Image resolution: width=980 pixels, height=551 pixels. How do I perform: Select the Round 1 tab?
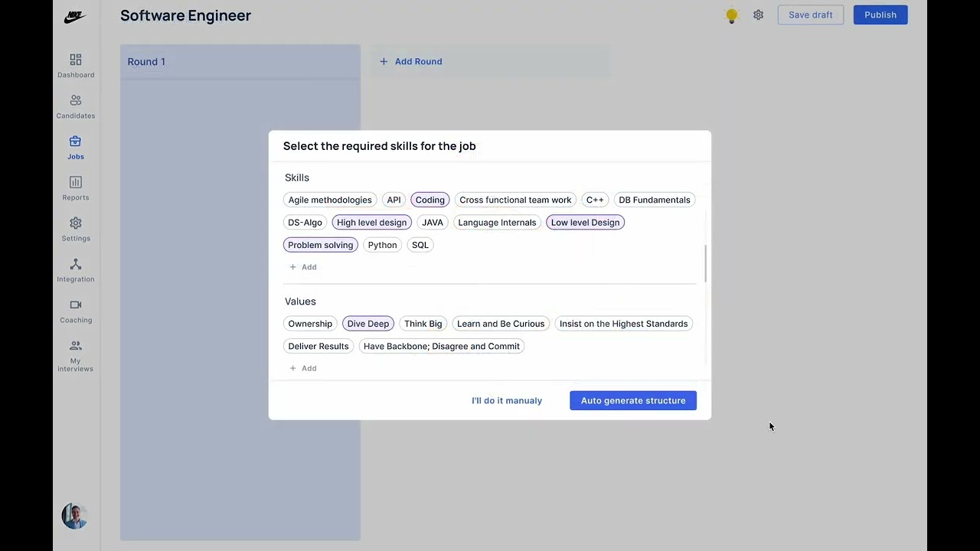pos(146,61)
